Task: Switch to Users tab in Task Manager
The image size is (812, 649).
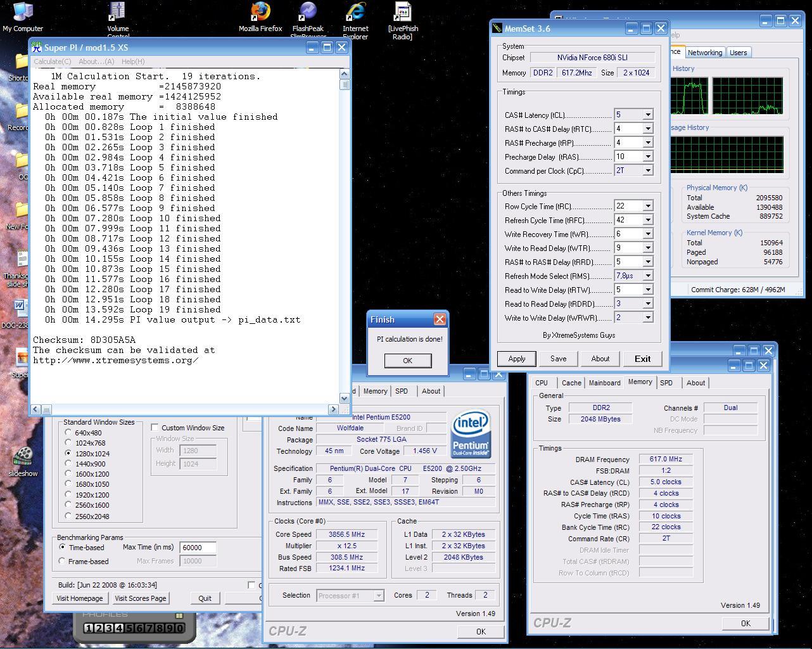Action: (738, 53)
